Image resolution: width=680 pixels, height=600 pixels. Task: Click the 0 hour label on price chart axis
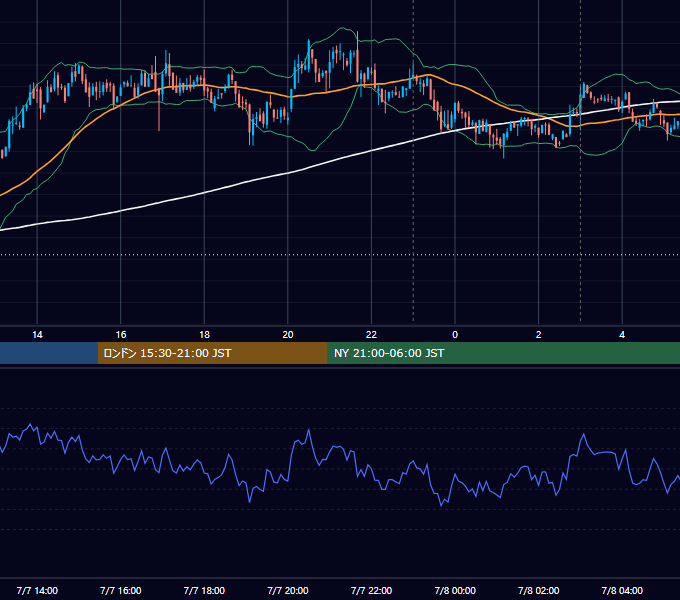(x=455, y=335)
